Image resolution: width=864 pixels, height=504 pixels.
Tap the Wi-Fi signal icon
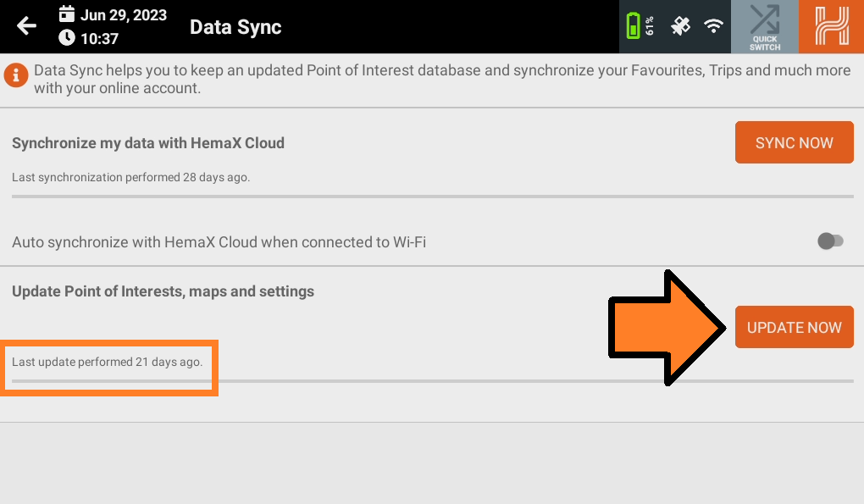click(713, 26)
